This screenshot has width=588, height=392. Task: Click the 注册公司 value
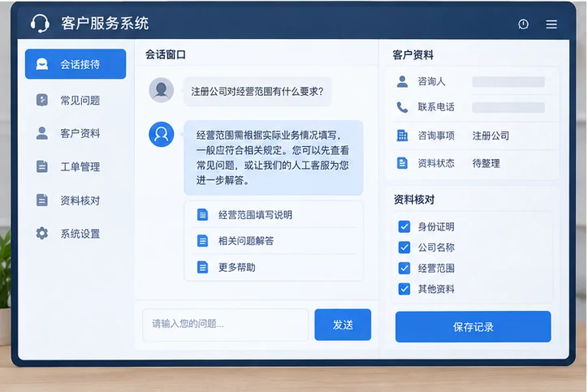491,136
